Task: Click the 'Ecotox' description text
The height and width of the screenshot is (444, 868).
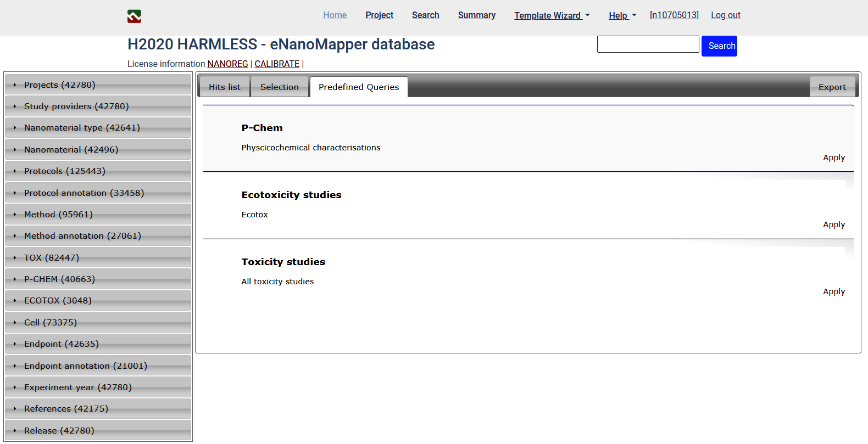Action: point(254,215)
